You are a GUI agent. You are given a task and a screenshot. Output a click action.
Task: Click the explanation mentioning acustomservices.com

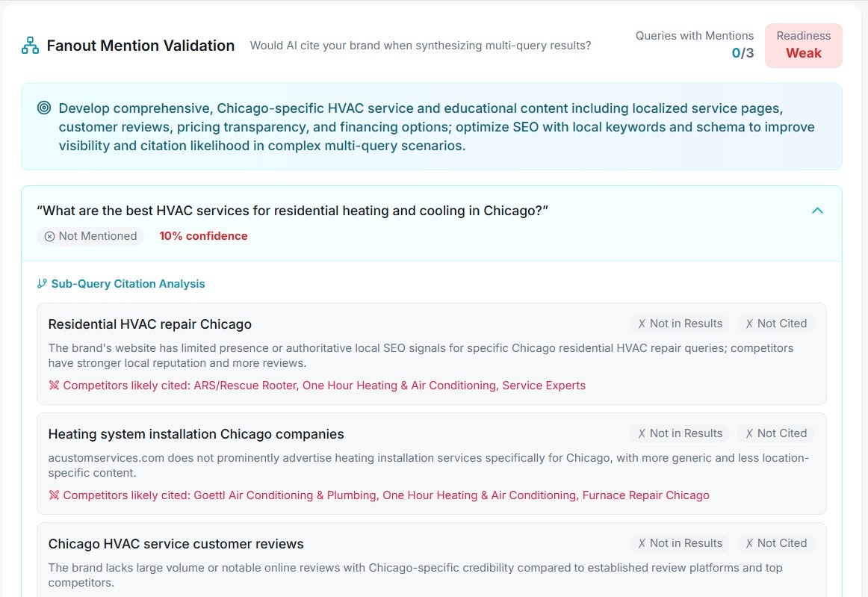point(429,465)
